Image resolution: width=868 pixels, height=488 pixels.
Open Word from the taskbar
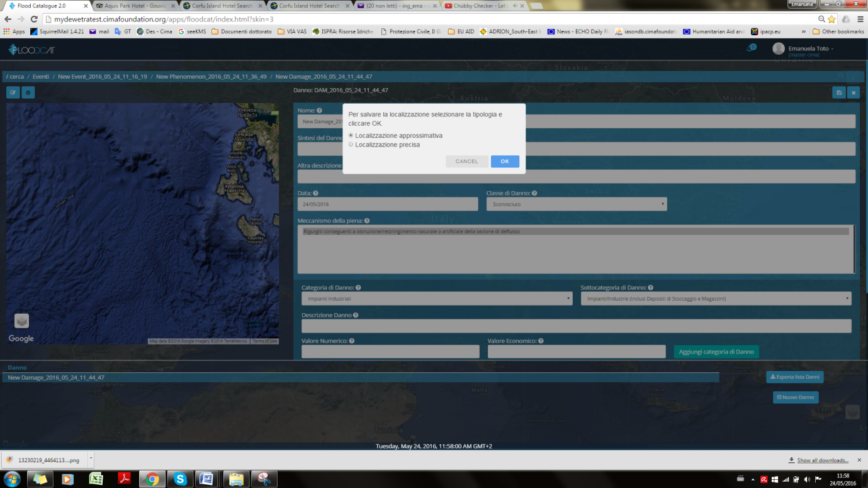206,479
